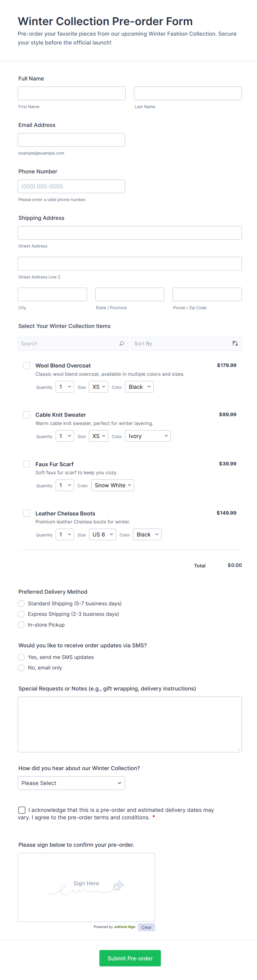Click the Submit Pre-order button
The image size is (257, 980).
(130, 958)
